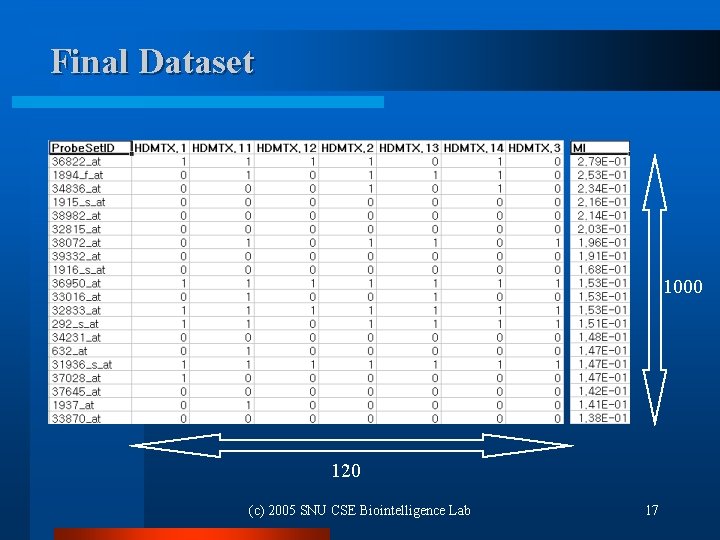Image resolution: width=720 pixels, height=540 pixels.
Task: Click probe row '38072_at'
Action: [x=306, y=243]
